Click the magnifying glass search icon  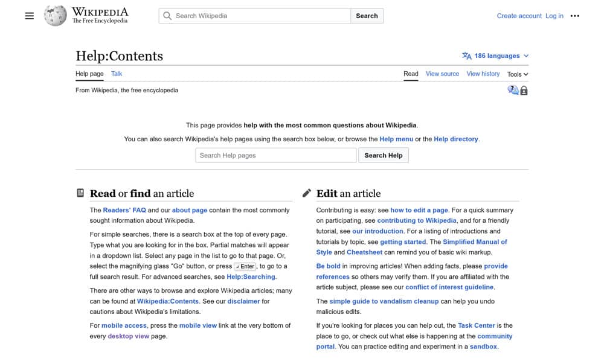(167, 16)
